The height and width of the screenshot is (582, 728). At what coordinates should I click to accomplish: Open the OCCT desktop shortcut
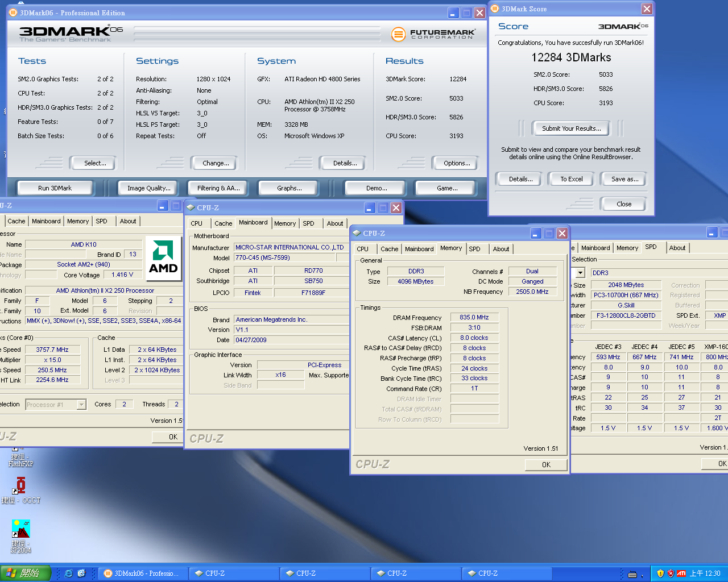point(21,490)
